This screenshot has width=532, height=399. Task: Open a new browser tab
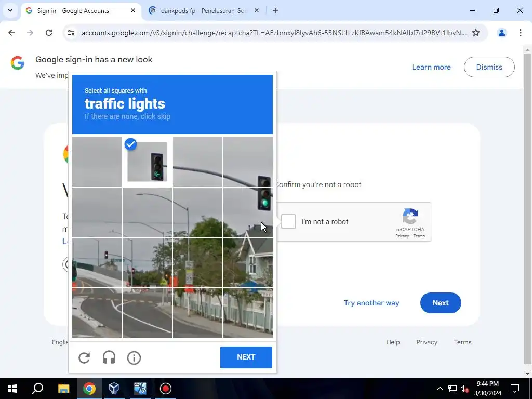pyautogui.click(x=275, y=10)
